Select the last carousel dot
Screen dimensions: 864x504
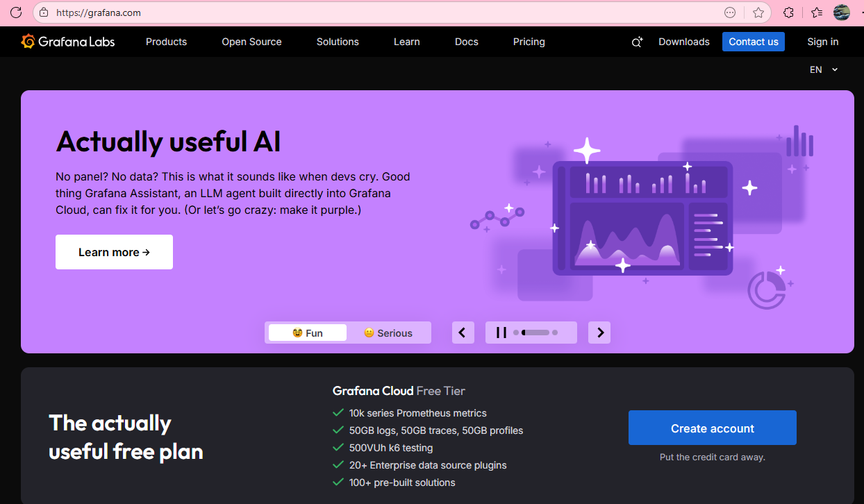(x=555, y=333)
